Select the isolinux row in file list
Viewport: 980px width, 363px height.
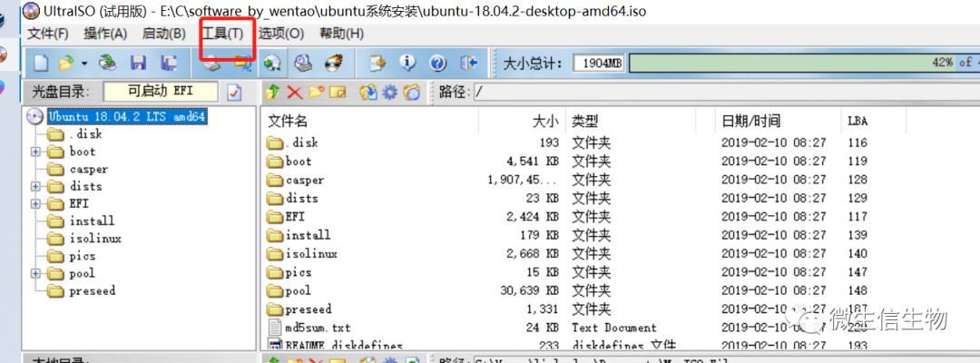click(x=569, y=254)
